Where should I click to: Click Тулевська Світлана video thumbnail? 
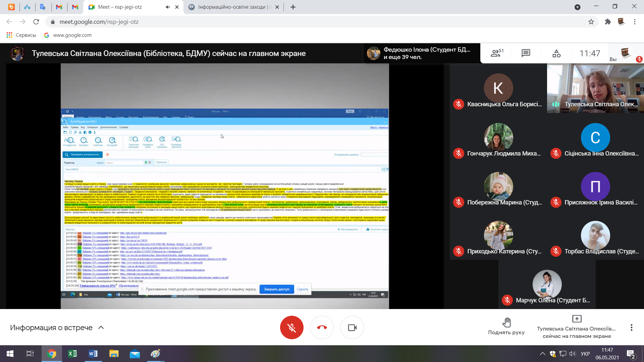(x=595, y=88)
